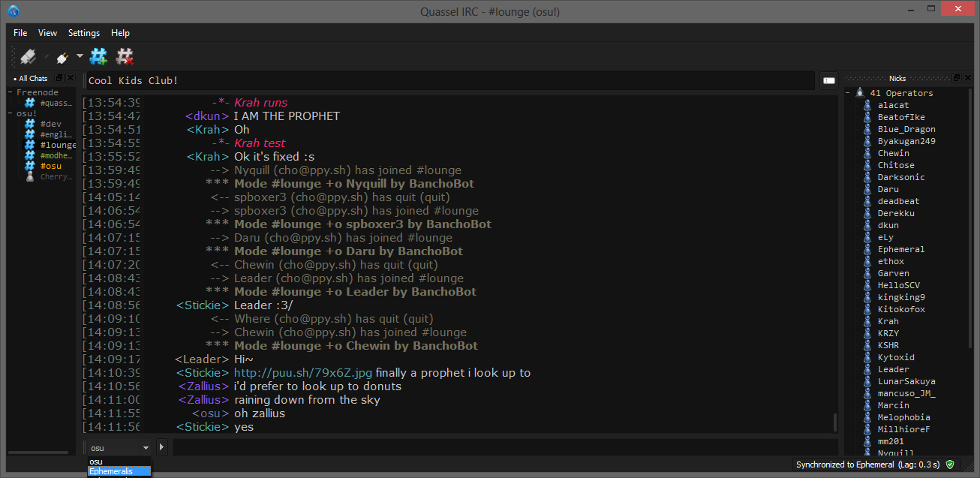
Task: Click the user icon beside Garven
Action: coord(868,273)
